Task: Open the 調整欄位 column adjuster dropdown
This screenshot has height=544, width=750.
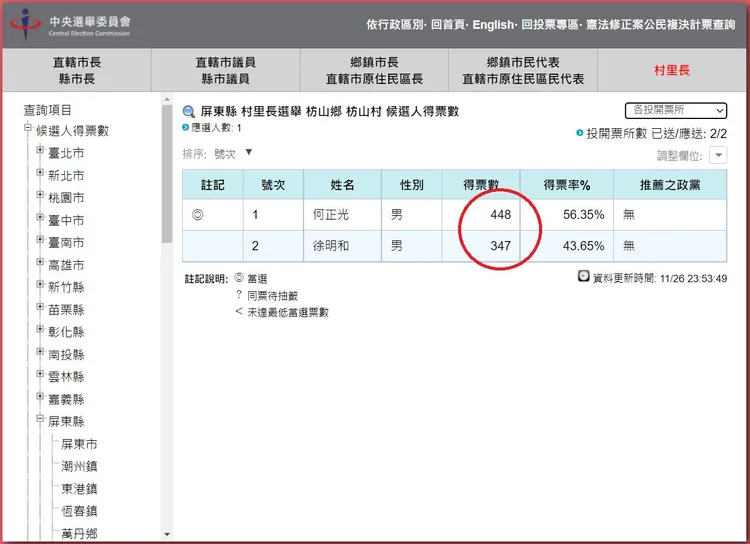Action: (718, 155)
